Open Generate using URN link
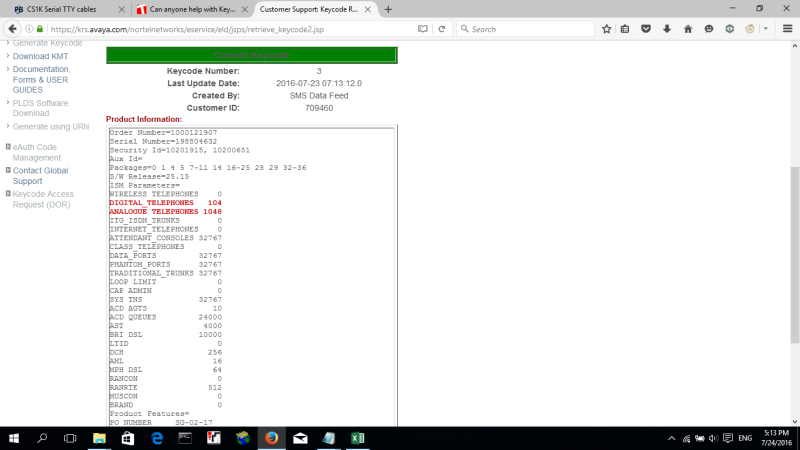Screen dimensions: 800x450 point(51,127)
